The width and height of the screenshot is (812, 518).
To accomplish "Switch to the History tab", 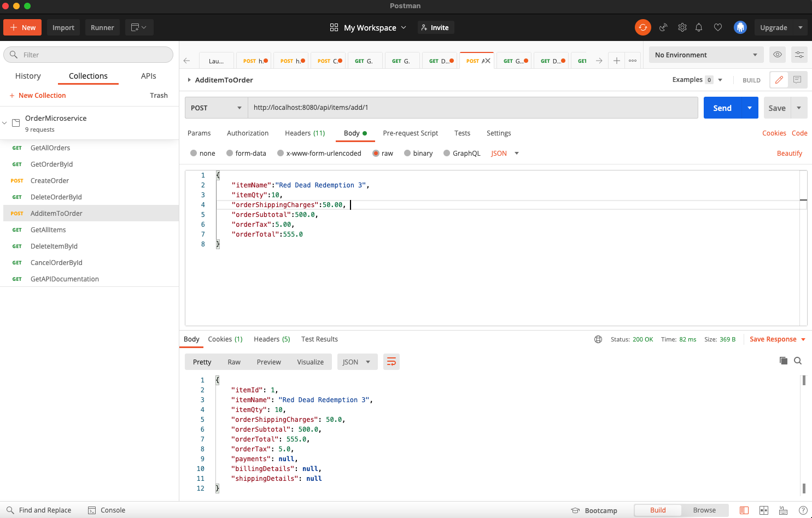I will pos(28,76).
